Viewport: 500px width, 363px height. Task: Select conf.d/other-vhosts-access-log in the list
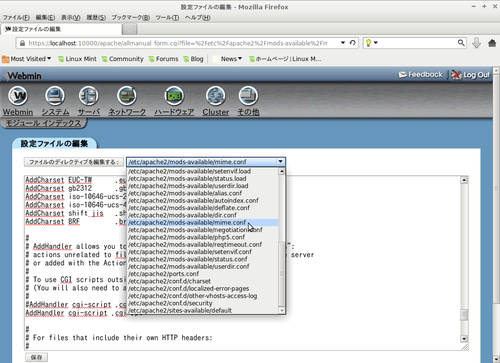[x=203, y=296]
